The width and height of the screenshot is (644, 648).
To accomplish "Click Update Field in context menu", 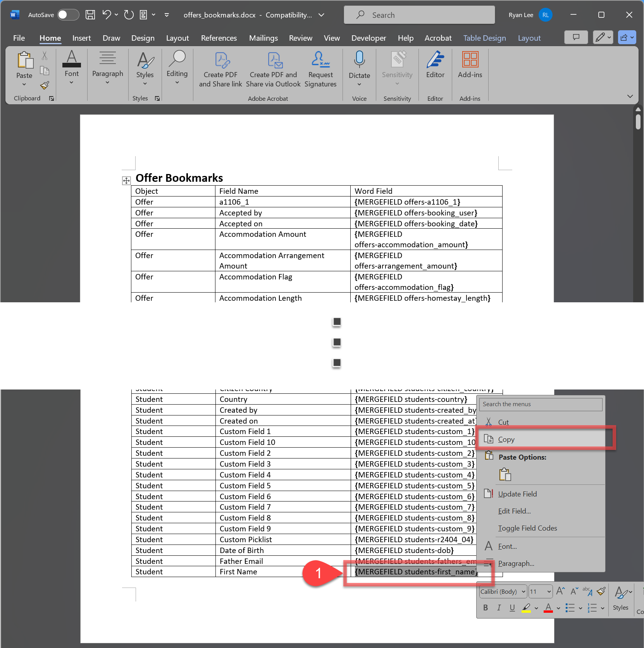I will click(x=517, y=494).
